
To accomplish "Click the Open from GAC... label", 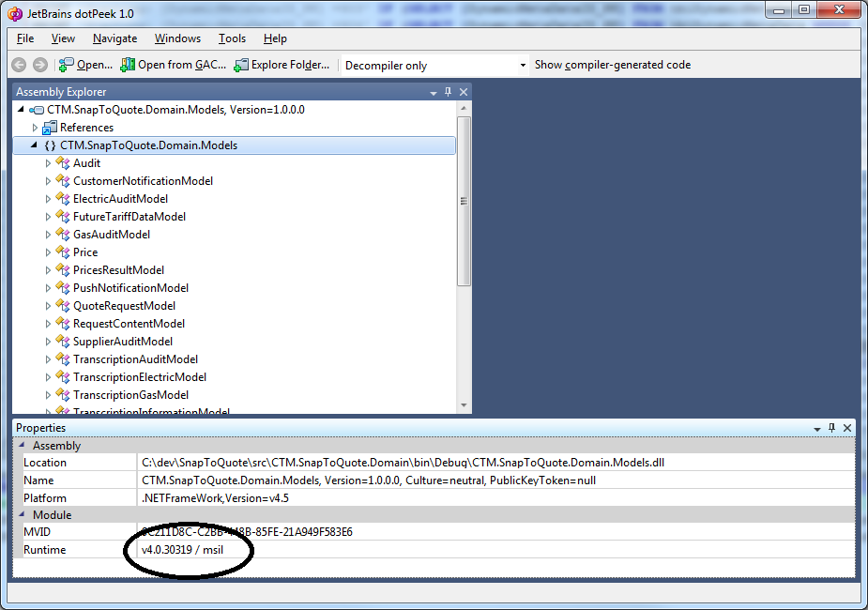I will (182, 65).
